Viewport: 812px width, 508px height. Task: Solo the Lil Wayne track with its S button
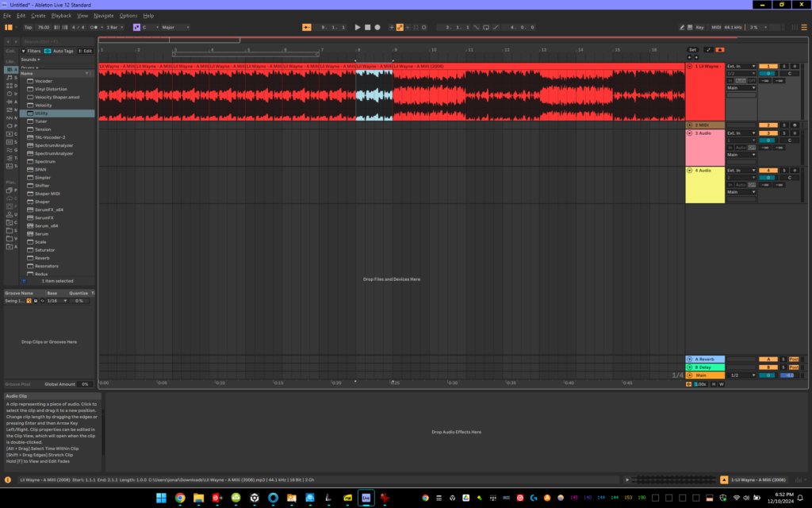click(783, 66)
